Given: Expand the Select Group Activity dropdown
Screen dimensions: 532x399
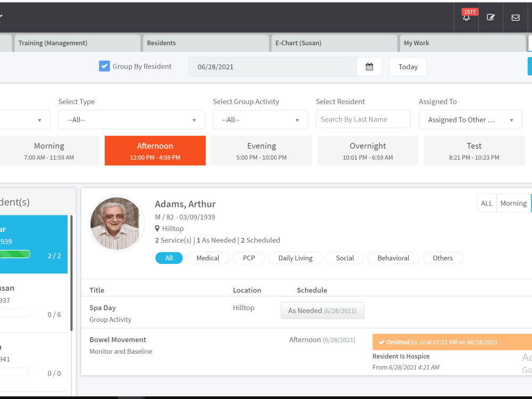Looking at the screenshot, I should coord(260,120).
